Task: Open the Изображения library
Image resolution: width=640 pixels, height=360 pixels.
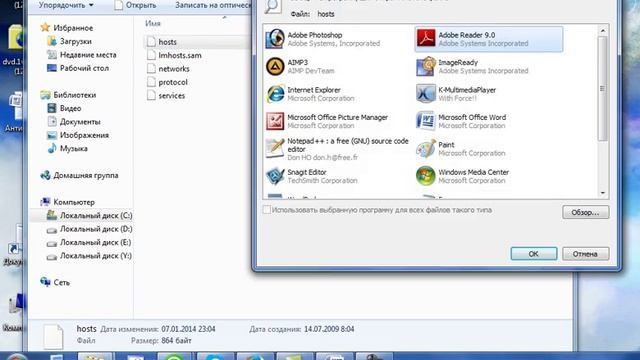Action: (78, 135)
